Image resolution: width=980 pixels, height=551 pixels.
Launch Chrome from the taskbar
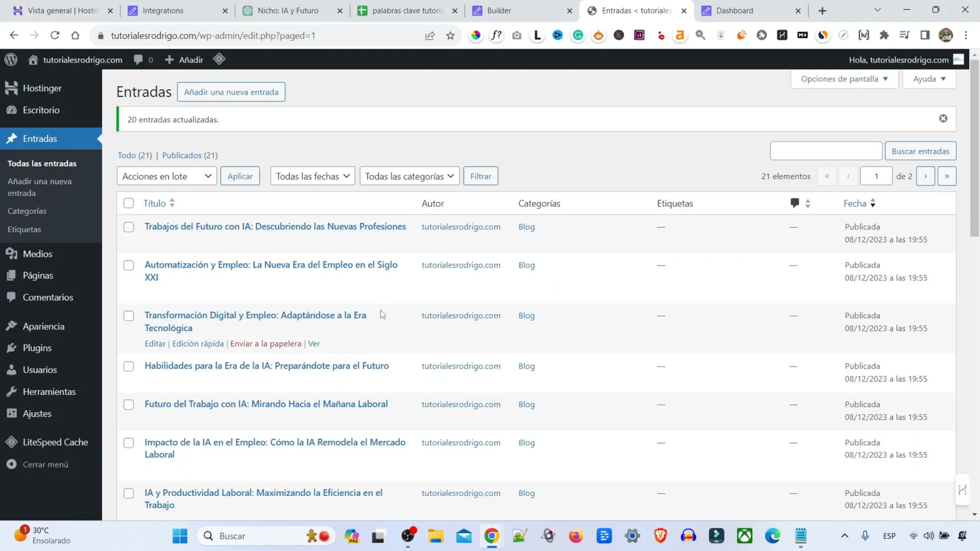click(x=491, y=536)
